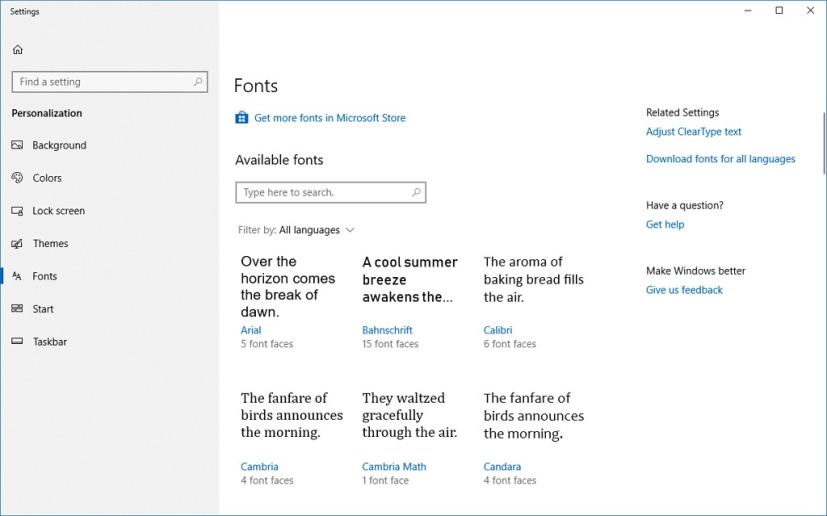The image size is (827, 516).
Task: Open Get more fonts in Microsoft Store
Action: 330,118
